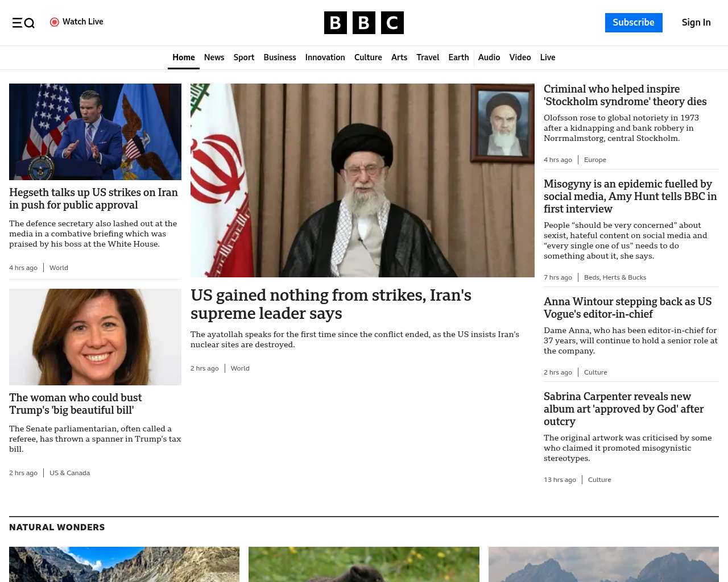Click Olofsson rose to notoriety summary
The width and height of the screenshot is (728, 582).
click(621, 128)
